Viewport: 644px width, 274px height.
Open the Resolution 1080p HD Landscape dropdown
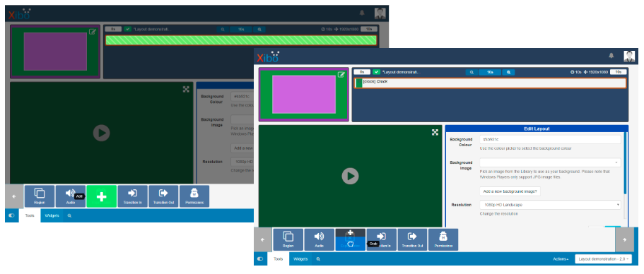(550, 205)
